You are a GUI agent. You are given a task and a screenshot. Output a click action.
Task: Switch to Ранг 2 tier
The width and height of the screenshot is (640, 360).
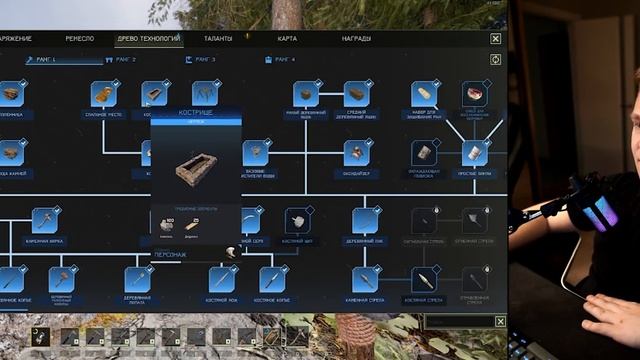(x=120, y=60)
